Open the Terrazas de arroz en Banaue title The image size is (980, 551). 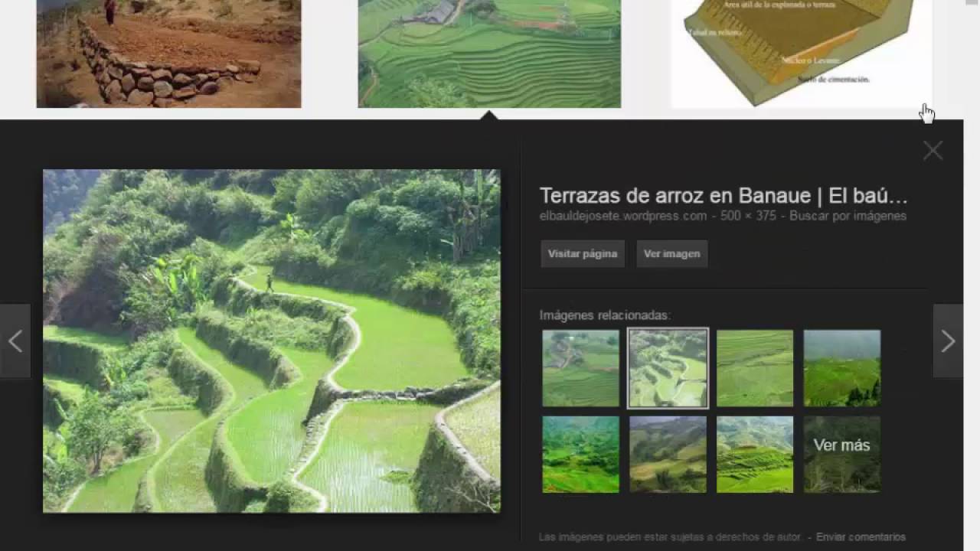pos(724,196)
